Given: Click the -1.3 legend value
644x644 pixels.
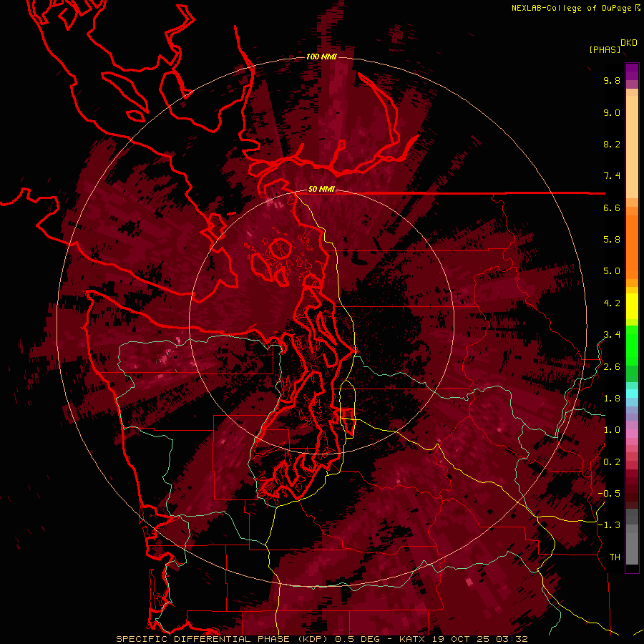Looking at the screenshot, I should click(x=609, y=525).
